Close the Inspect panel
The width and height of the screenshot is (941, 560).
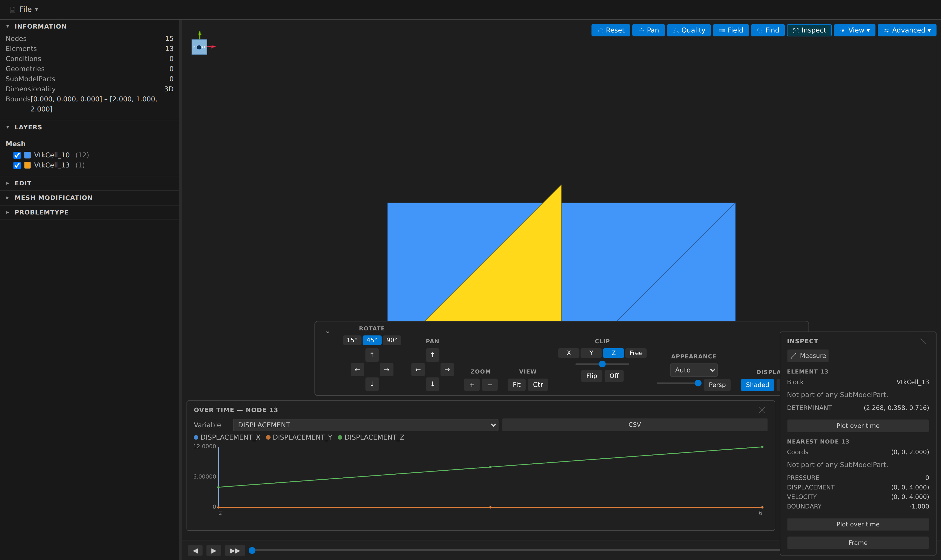point(923,341)
